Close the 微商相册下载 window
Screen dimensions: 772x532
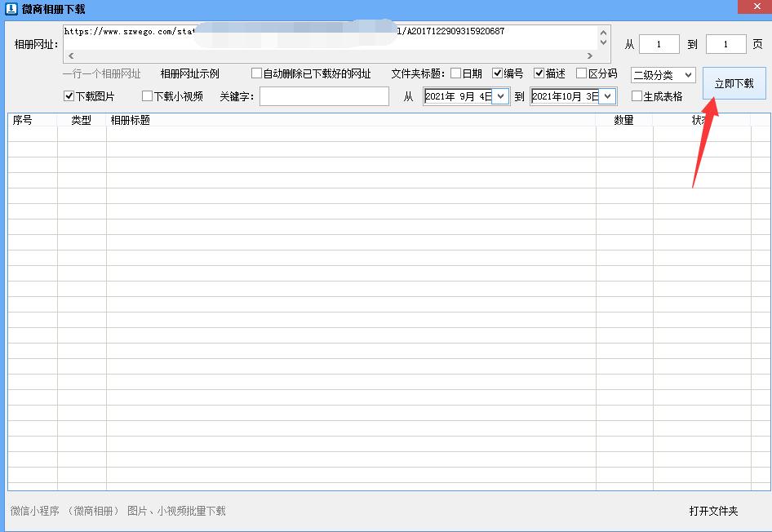(x=756, y=7)
